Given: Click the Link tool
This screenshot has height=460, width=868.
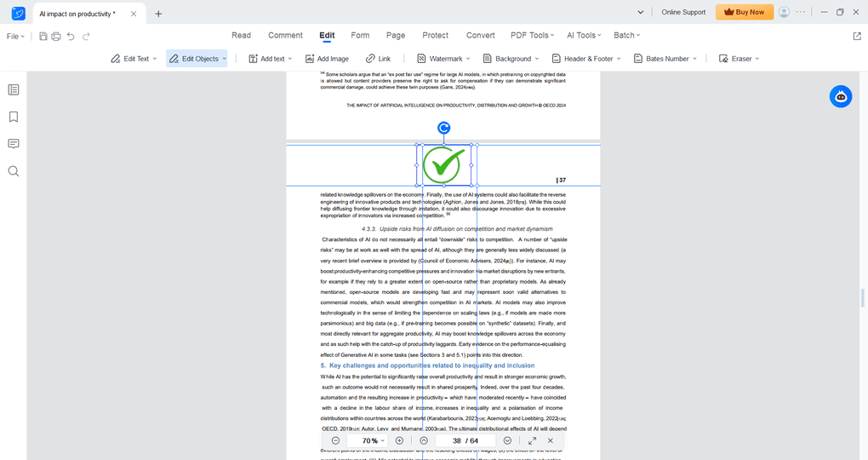Looking at the screenshot, I should click(378, 59).
